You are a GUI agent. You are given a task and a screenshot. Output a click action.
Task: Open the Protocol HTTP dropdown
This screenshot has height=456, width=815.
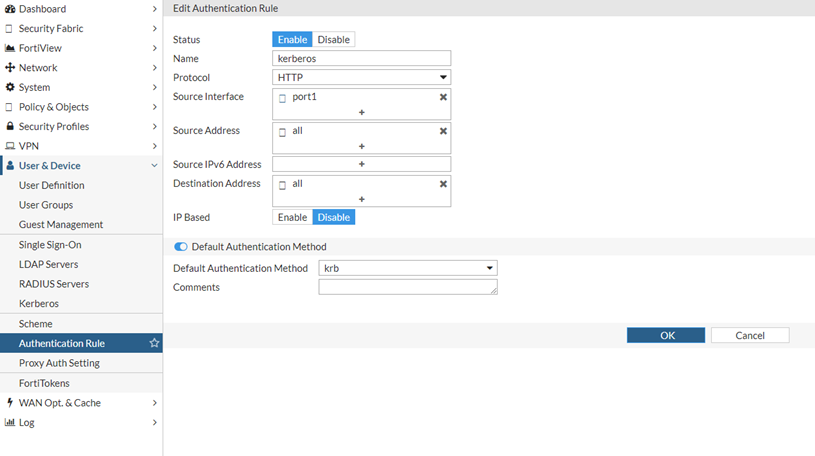361,77
